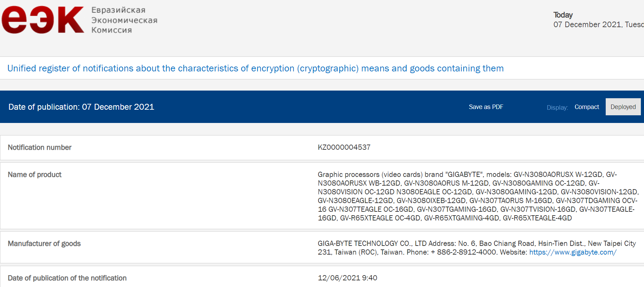Click the red ЕЭК logo
The height and width of the screenshot is (287, 644).
pyautogui.click(x=42, y=20)
